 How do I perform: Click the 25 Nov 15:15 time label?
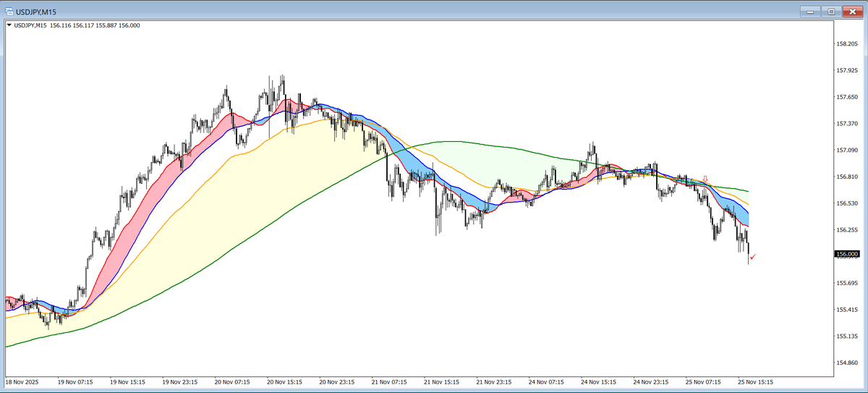[x=755, y=381]
